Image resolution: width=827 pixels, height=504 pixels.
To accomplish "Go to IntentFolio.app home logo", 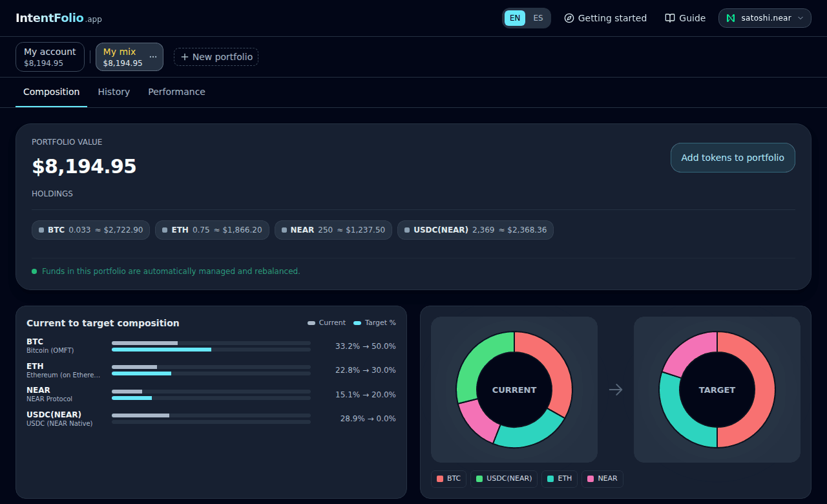I will (59, 18).
